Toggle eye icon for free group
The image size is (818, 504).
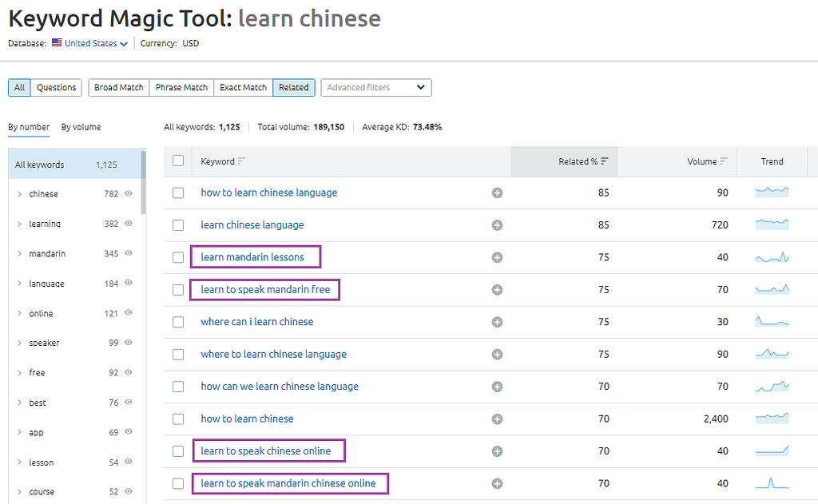pos(129,372)
